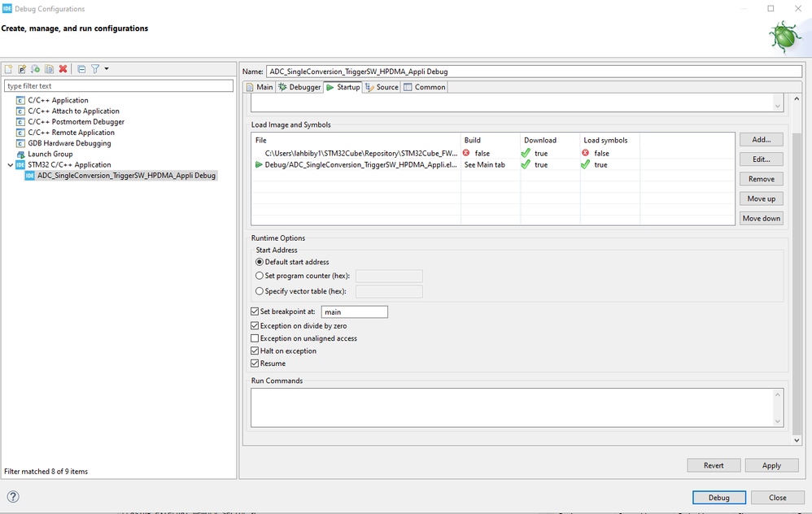The width and height of the screenshot is (812, 514).
Task: Click the Add... button
Action: point(762,140)
